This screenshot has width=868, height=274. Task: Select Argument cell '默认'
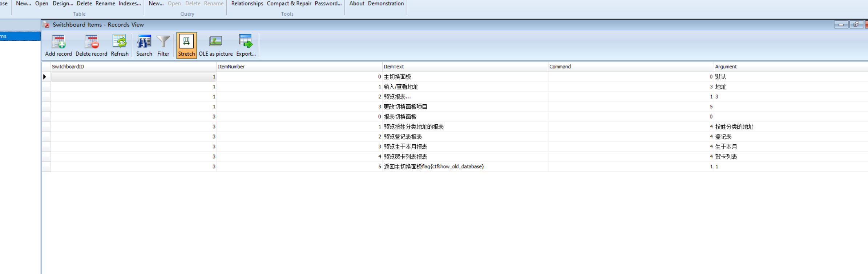[x=791, y=77]
